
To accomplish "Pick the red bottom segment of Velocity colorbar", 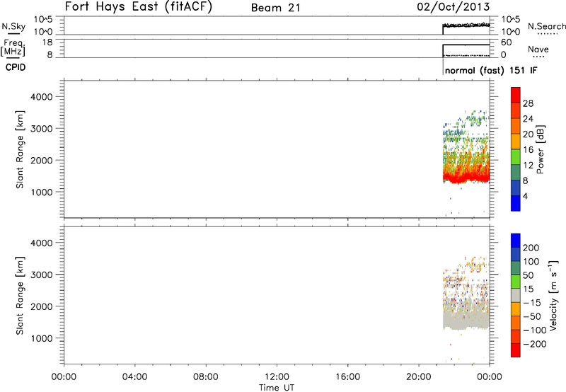I will (x=516, y=350).
